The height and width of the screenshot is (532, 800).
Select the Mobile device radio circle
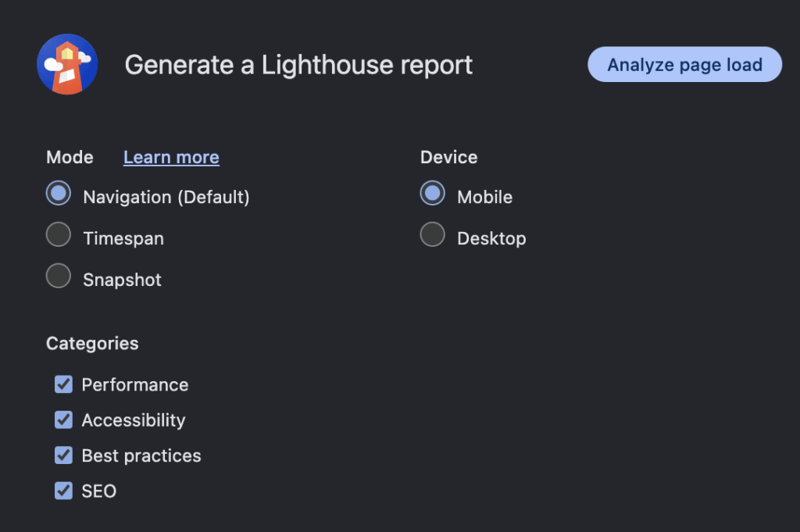pos(433,194)
